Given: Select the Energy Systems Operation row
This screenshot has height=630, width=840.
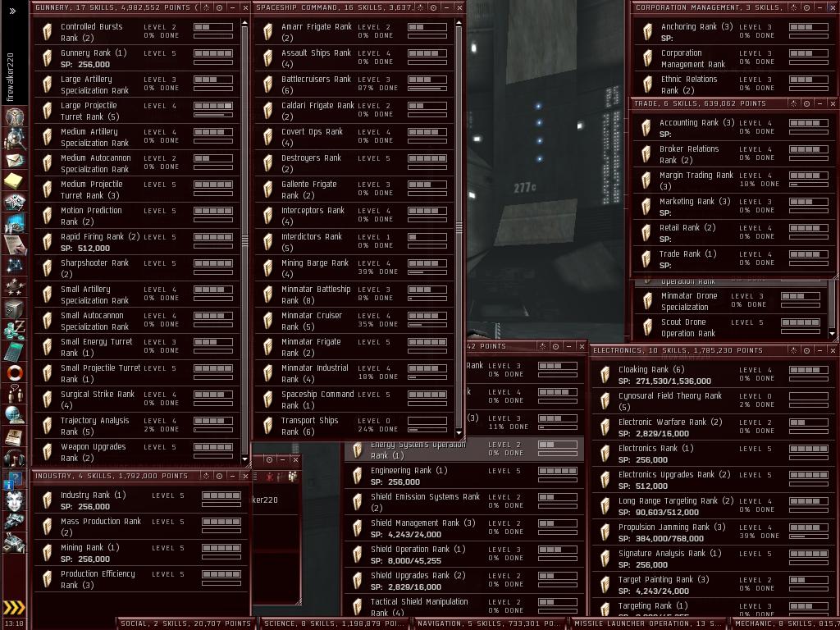Looking at the screenshot, I should click(x=464, y=450).
